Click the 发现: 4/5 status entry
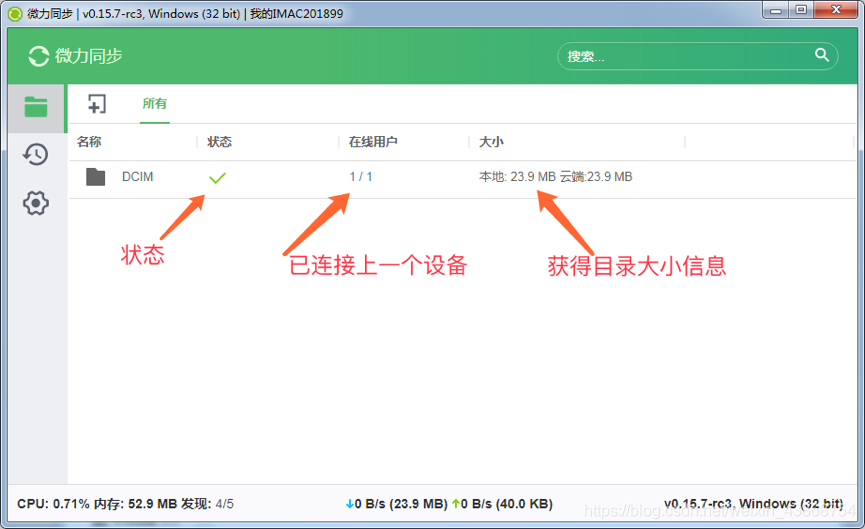Screen dimensions: 865x529 (207, 504)
